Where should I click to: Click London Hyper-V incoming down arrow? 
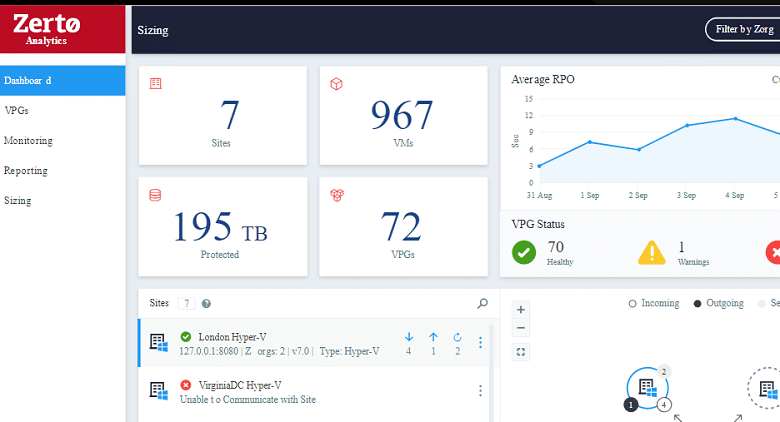[x=409, y=337]
